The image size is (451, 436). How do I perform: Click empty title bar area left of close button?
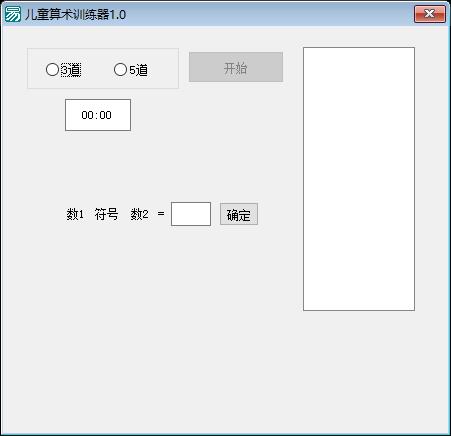[267, 14]
